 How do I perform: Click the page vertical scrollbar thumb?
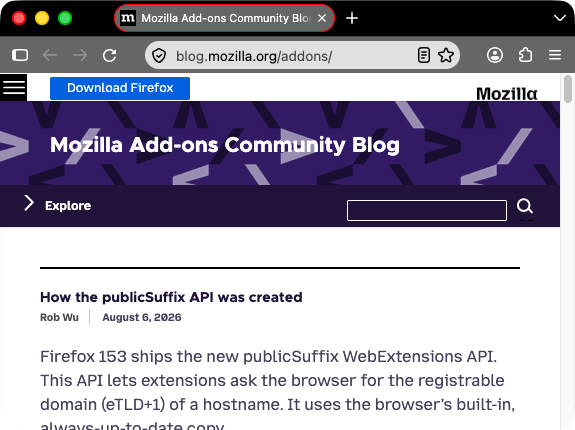pyautogui.click(x=568, y=89)
